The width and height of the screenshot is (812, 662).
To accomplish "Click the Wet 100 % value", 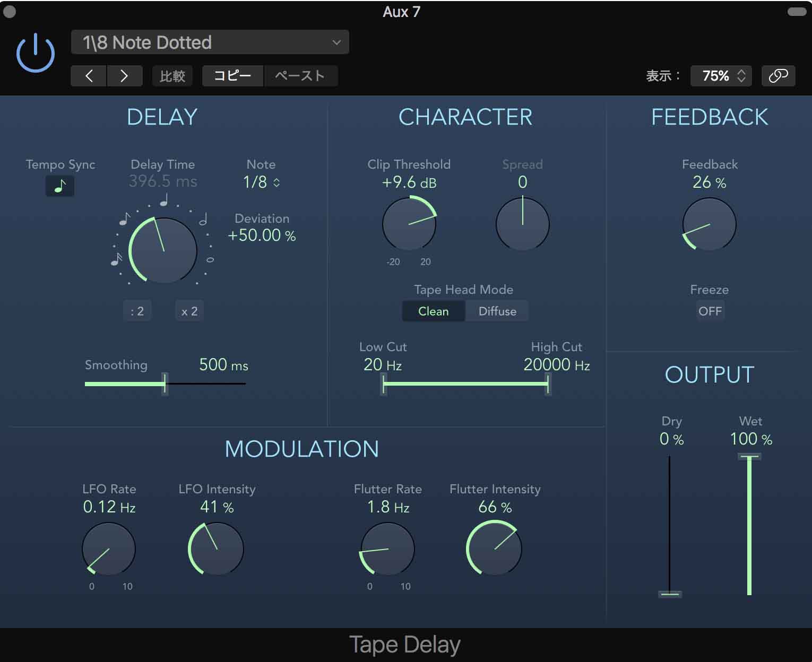I will point(751,439).
